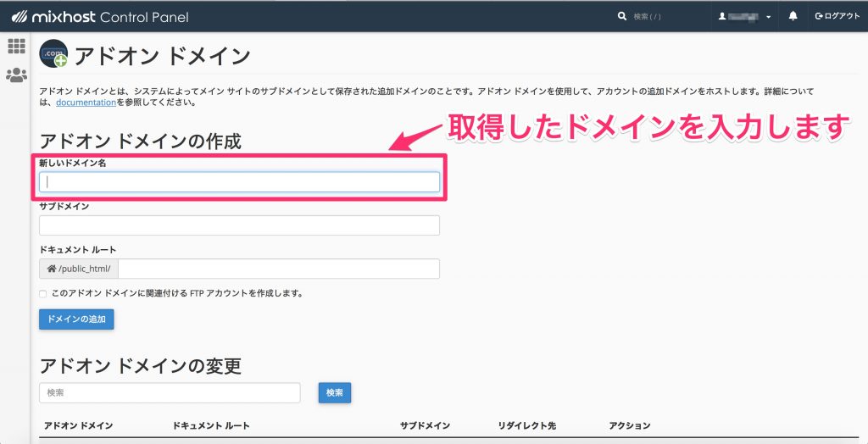Sort by アドオン ドメイン column header
This screenshot has width=868, height=444.
[79, 425]
